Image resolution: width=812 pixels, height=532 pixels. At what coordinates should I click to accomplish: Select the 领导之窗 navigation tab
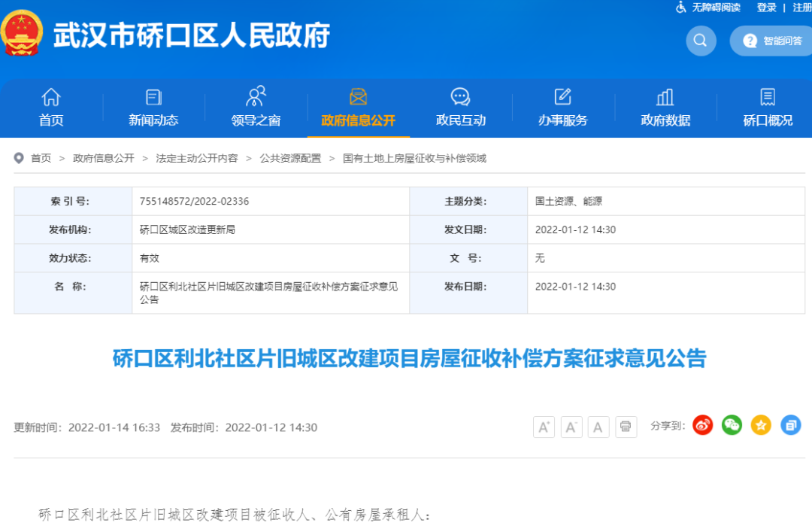256,108
